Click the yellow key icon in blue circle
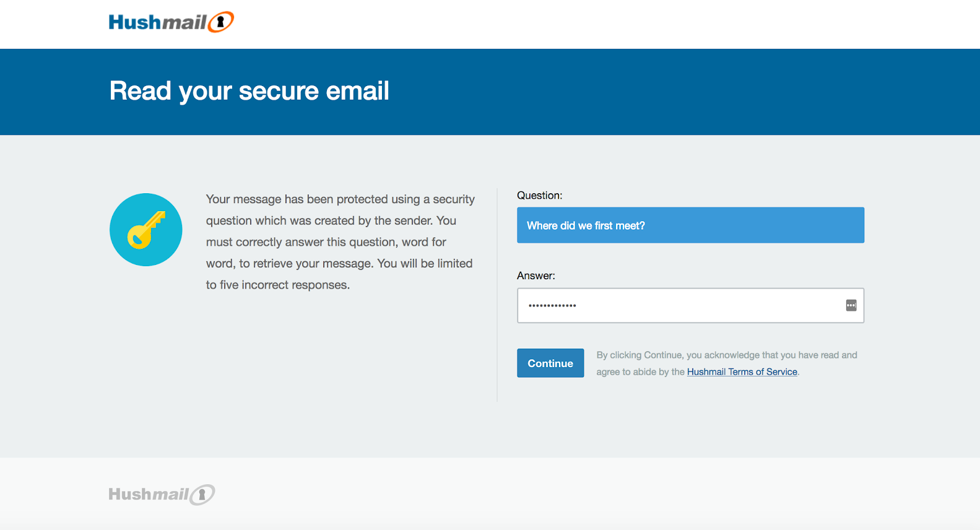Image resolution: width=980 pixels, height=530 pixels. (146, 230)
